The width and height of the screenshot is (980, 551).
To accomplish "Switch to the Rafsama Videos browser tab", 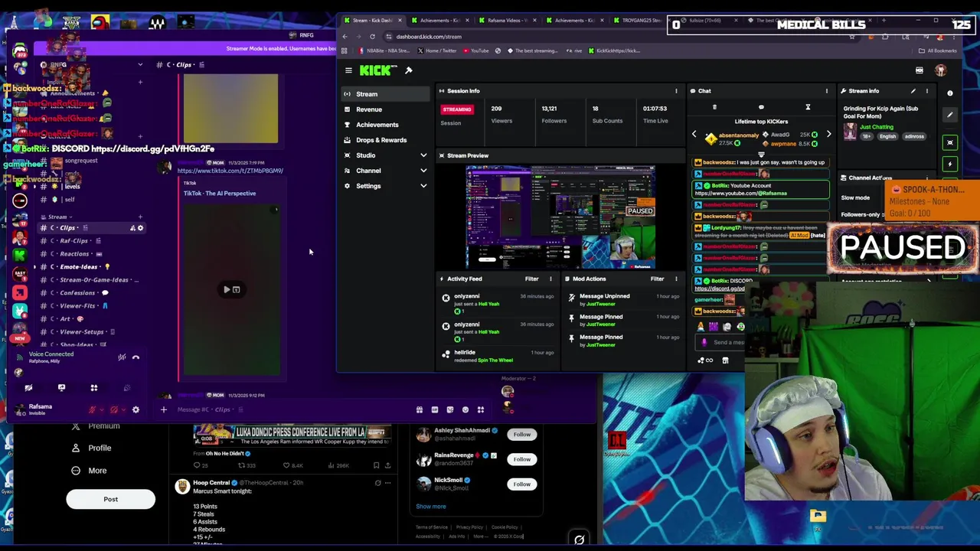I will coord(506,21).
